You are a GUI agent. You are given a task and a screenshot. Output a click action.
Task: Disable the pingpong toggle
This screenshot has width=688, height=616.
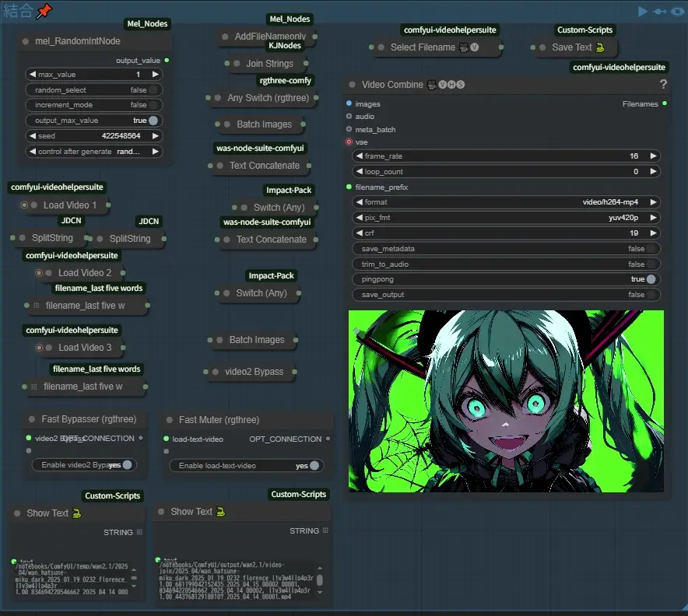click(651, 279)
